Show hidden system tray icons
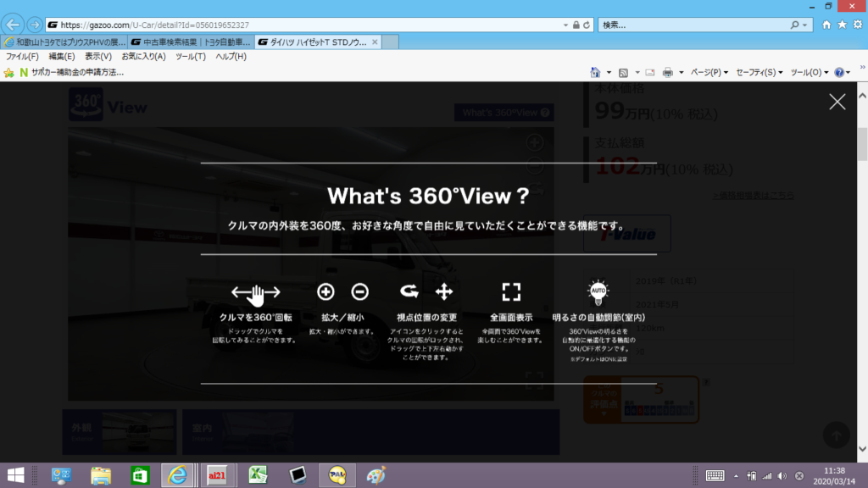This screenshot has height=488, width=868. click(736, 476)
